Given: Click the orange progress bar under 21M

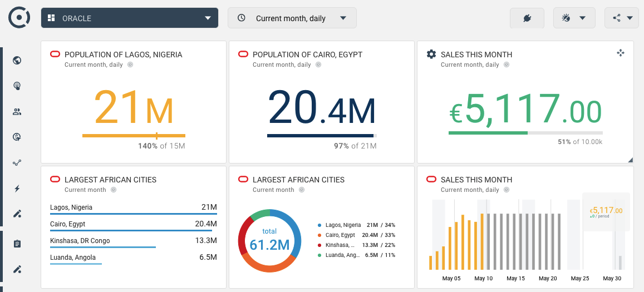Looking at the screenshot, I should [134, 136].
